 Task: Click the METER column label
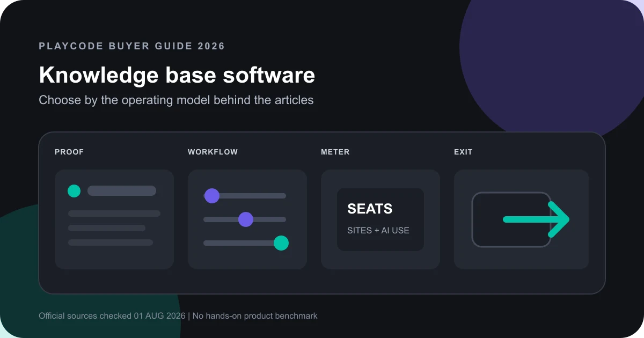[335, 152]
